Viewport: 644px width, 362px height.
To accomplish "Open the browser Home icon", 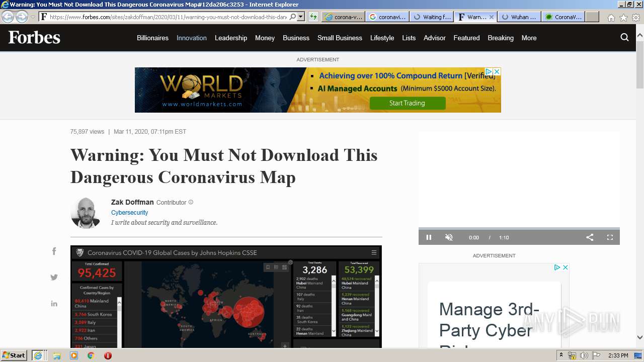I will point(611,17).
